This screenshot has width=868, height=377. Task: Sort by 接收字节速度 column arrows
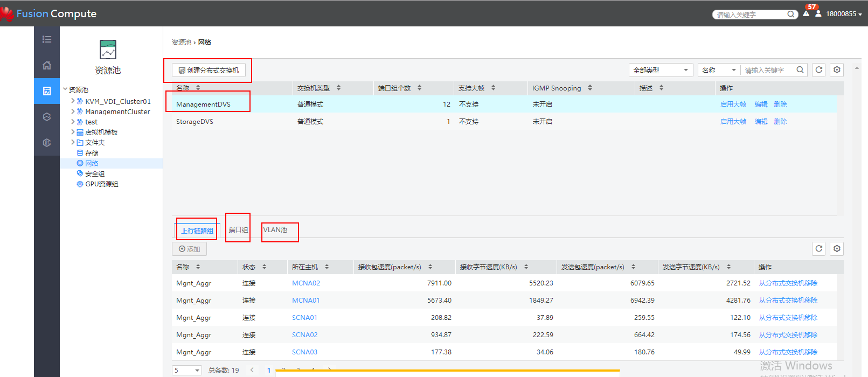coord(526,267)
